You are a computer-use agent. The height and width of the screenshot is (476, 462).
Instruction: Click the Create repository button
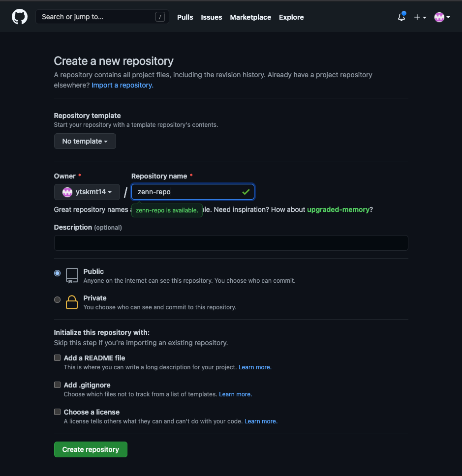coord(91,449)
